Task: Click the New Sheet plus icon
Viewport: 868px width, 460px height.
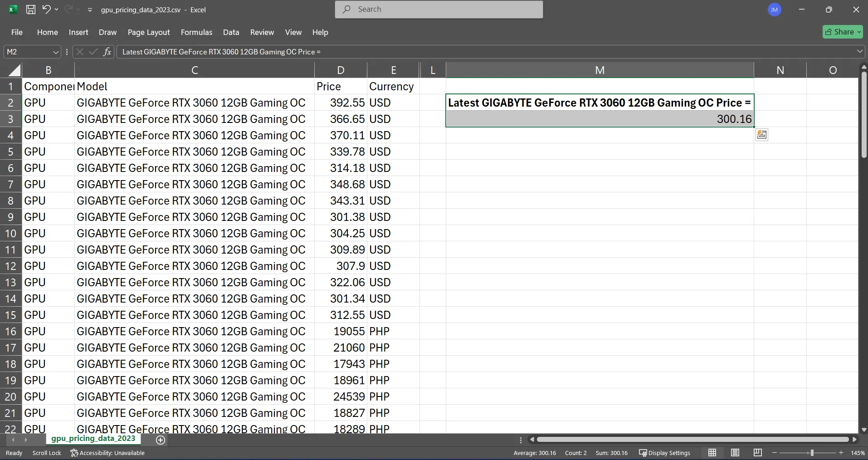Action: [160, 440]
